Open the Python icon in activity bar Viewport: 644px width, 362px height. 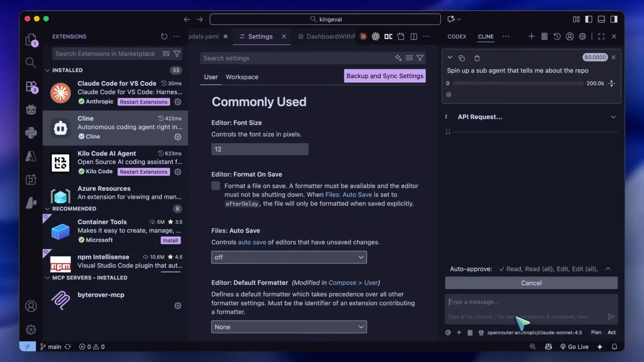31,133
